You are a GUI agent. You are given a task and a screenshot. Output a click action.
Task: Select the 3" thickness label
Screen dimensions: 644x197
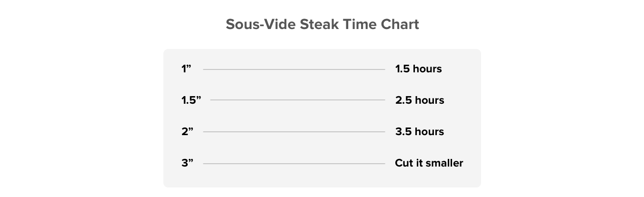pyautogui.click(x=187, y=163)
